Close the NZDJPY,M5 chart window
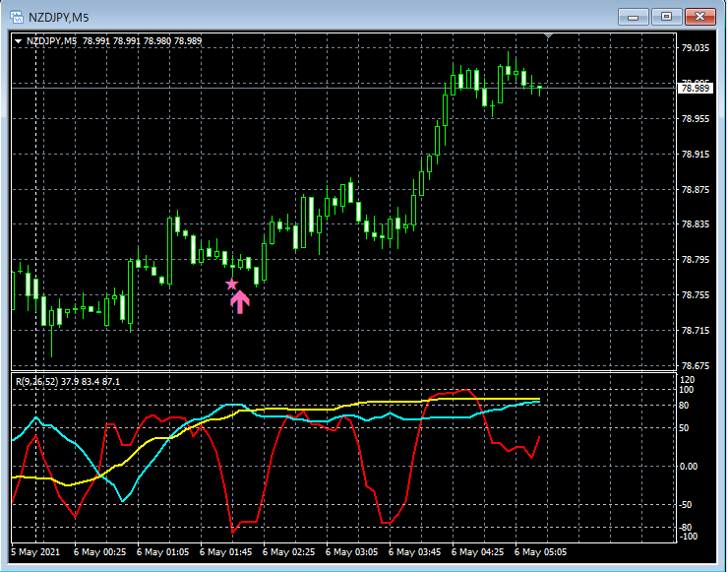 699,17
